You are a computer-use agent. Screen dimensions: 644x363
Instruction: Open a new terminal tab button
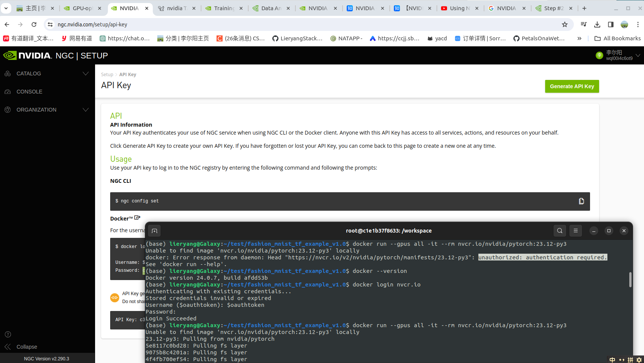(x=155, y=231)
